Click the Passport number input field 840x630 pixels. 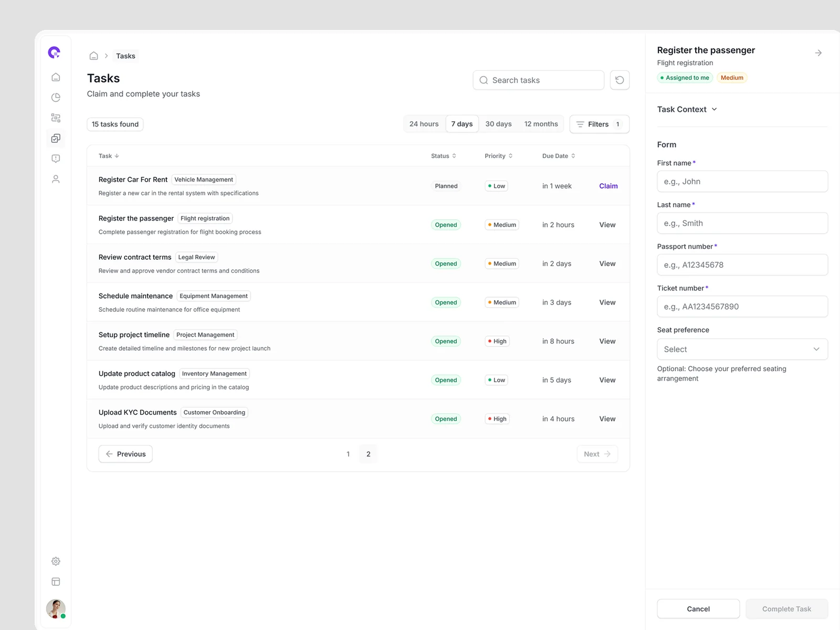click(742, 265)
